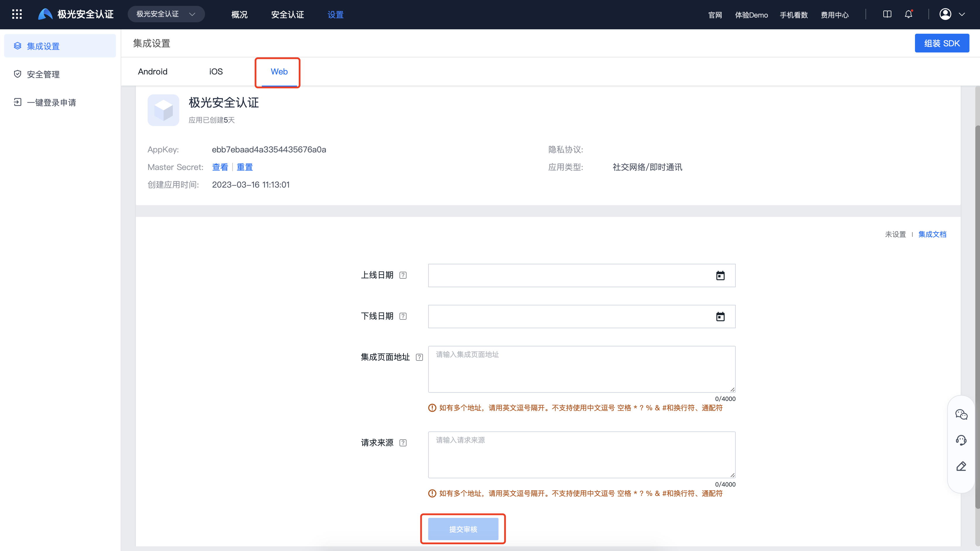Open the calendar picker for 下线日期
This screenshot has height=551, width=980.
coord(720,317)
